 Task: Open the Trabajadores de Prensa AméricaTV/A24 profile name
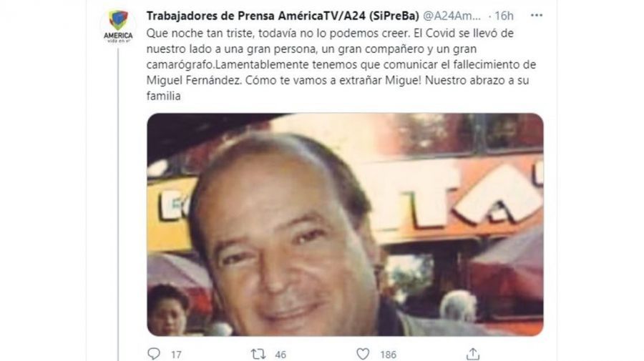coord(283,16)
